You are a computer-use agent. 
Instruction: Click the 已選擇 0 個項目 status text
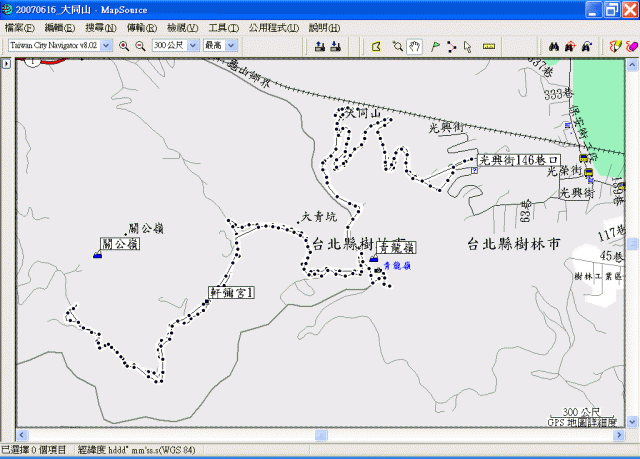(x=33, y=450)
